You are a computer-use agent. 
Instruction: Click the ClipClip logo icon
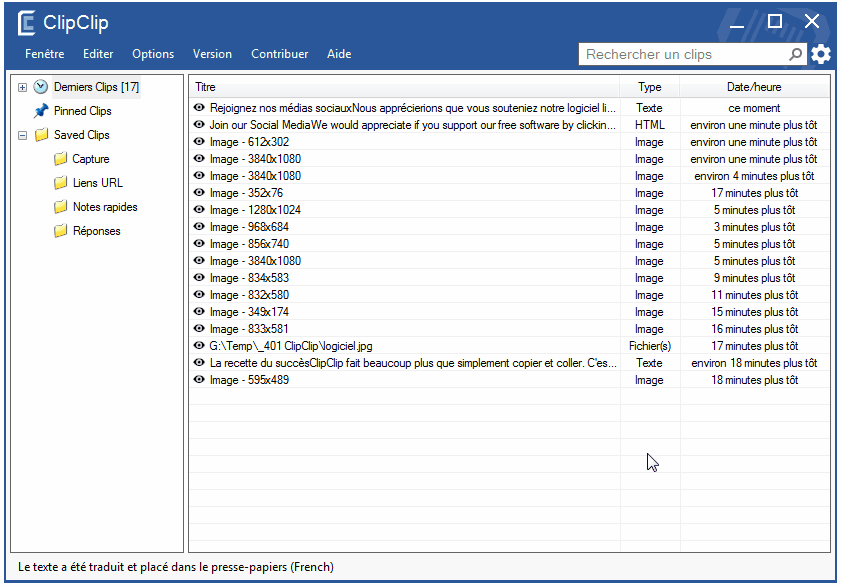pos(26,23)
